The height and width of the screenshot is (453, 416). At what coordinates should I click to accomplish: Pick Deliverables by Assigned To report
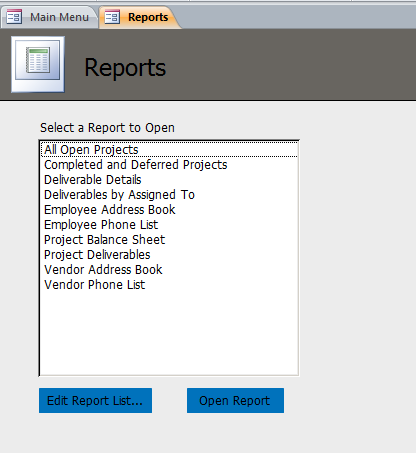tap(169, 195)
